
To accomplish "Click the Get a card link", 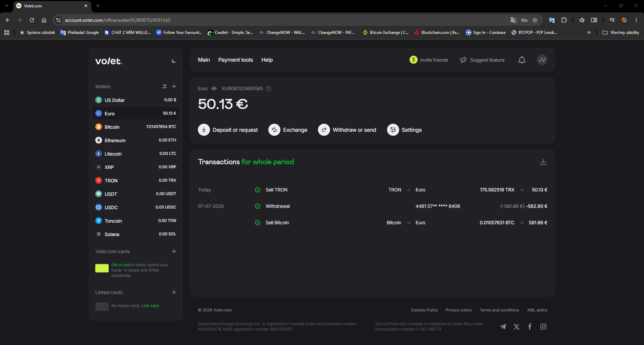I will (x=121, y=265).
